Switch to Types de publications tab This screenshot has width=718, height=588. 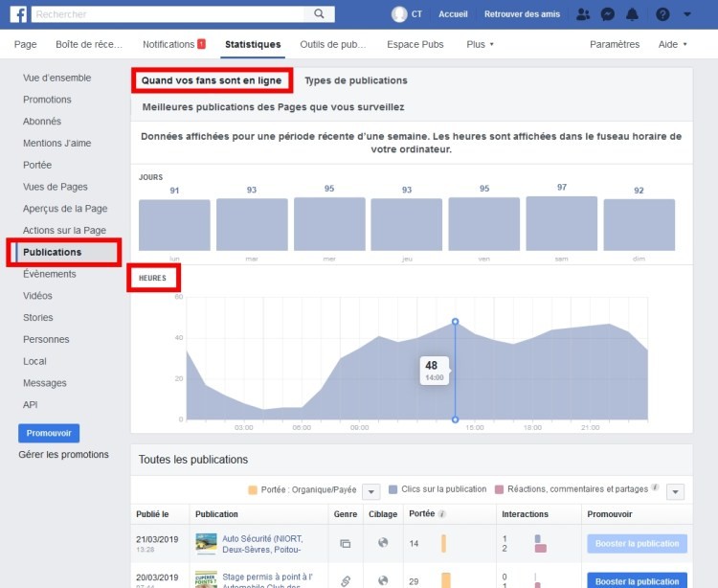click(356, 80)
